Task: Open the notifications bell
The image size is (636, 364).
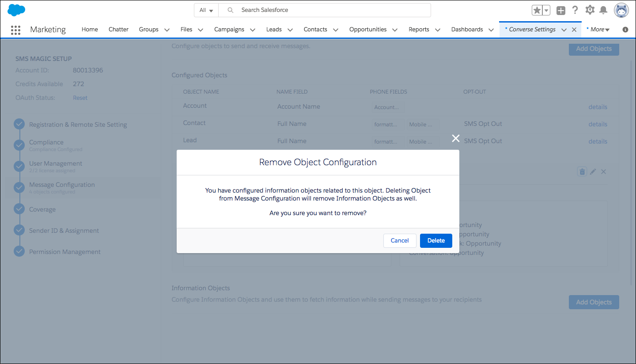Action: pyautogui.click(x=603, y=10)
